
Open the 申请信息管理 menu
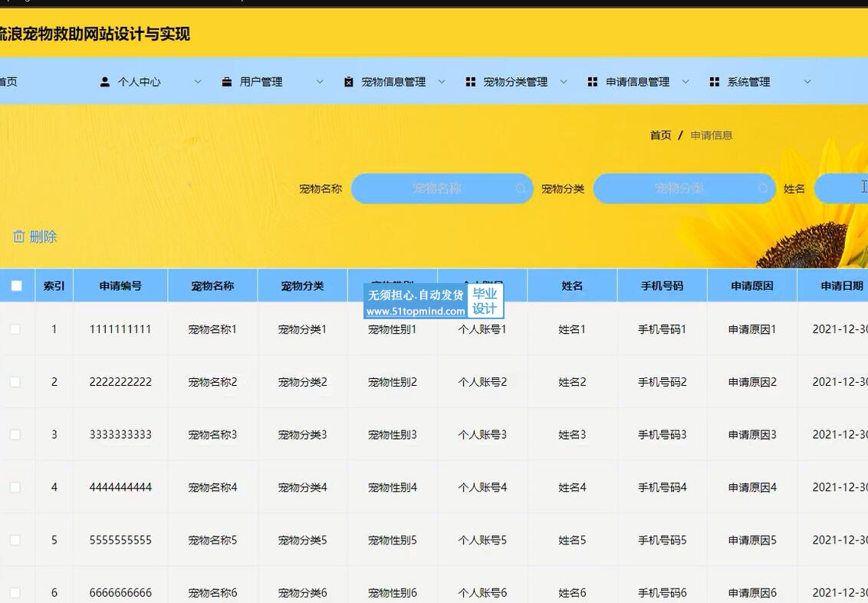click(637, 82)
